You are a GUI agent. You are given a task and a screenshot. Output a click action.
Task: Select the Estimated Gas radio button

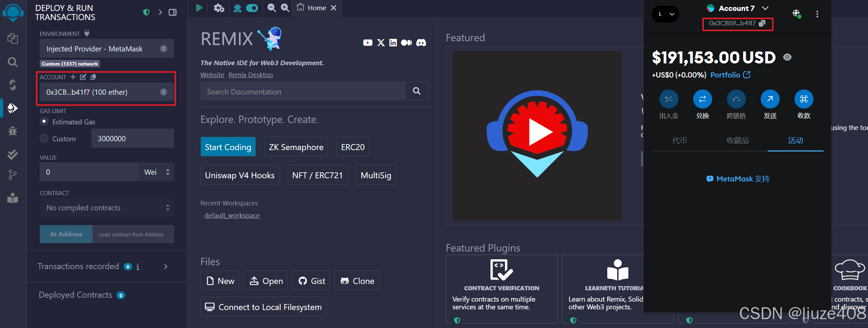click(x=44, y=122)
